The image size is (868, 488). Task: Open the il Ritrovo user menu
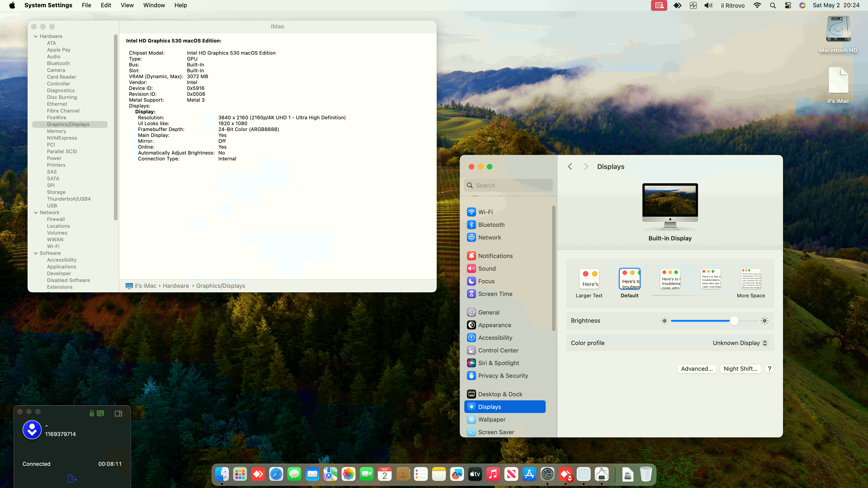point(733,5)
